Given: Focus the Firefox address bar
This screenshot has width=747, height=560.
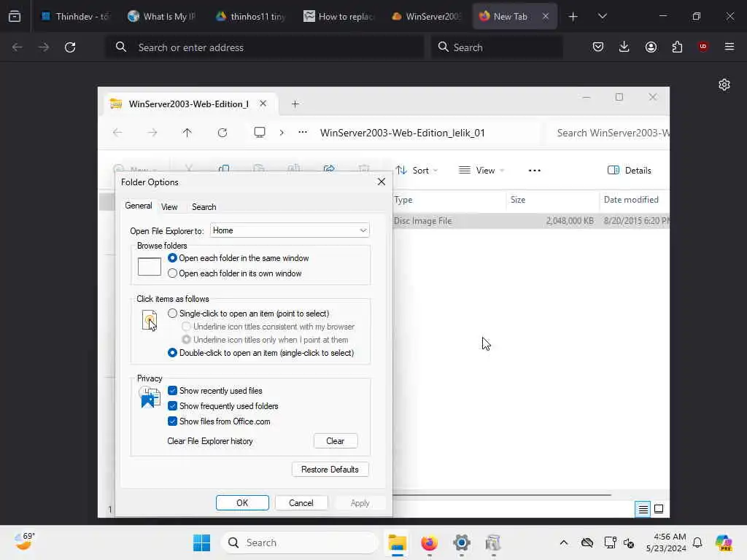Looking at the screenshot, I should point(264,47).
